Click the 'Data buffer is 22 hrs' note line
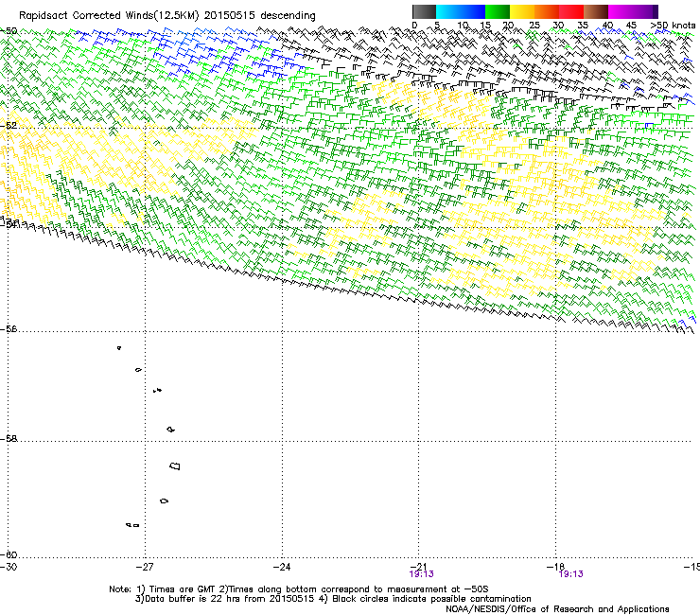Image resolution: width=700 pixels, height=615 pixels. [x=333, y=599]
